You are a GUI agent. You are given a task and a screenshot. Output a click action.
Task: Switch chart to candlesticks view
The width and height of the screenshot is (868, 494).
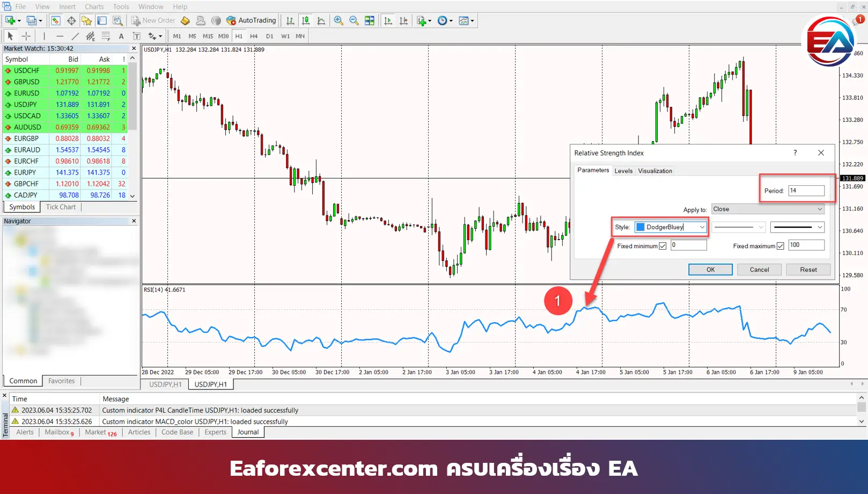306,20
